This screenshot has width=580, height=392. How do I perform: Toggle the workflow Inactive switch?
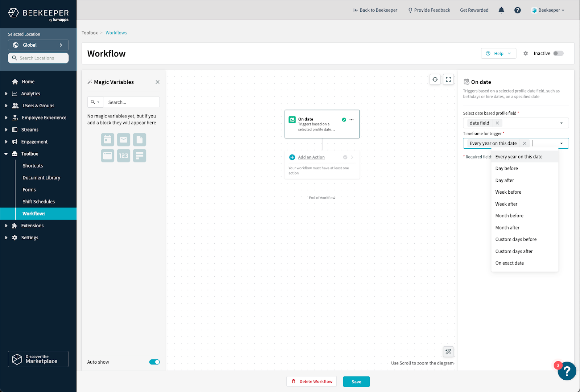point(558,53)
